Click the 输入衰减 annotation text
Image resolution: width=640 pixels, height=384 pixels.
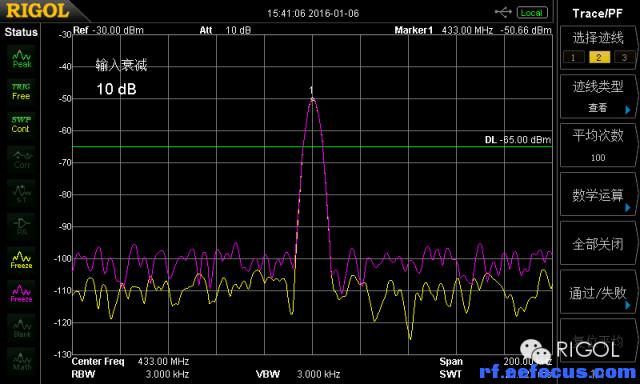coord(121,65)
